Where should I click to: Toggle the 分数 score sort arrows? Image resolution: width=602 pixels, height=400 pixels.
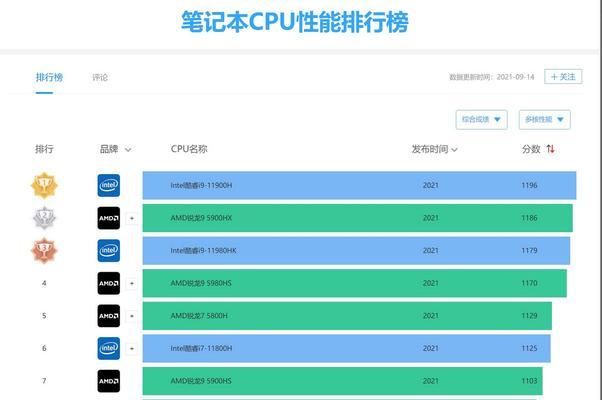(551, 149)
